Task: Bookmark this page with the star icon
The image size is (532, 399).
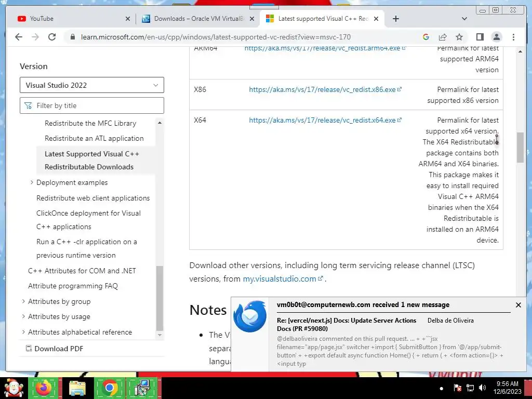Action: (x=459, y=37)
